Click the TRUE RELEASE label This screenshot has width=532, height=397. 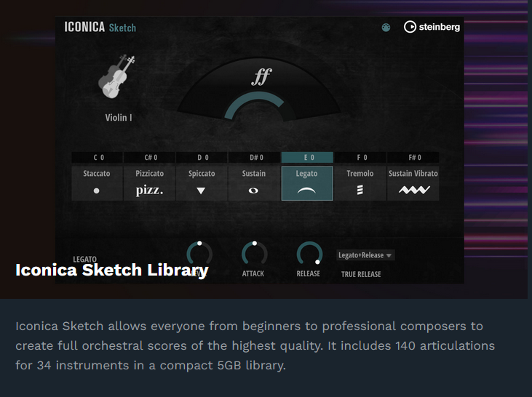[x=361, y=274]
